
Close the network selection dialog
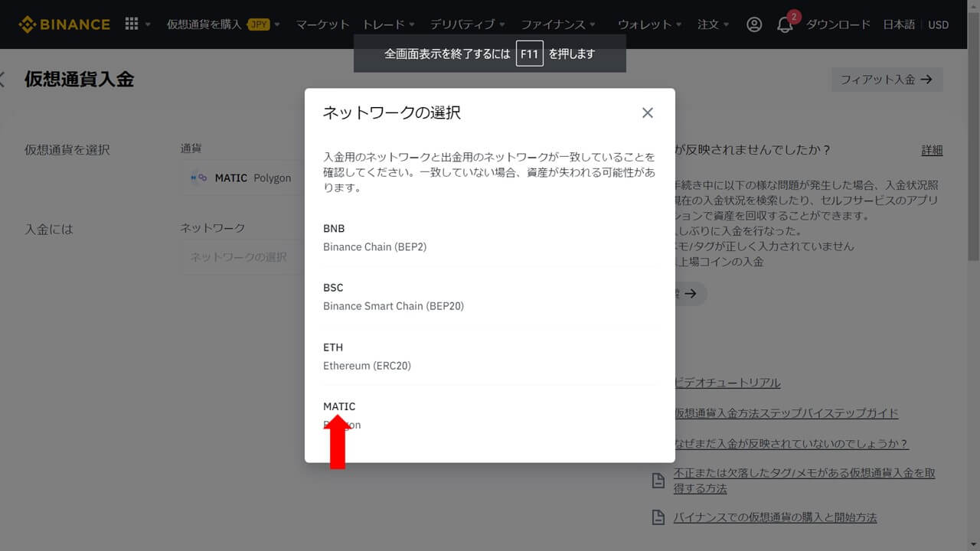click(x=648, y=112)
